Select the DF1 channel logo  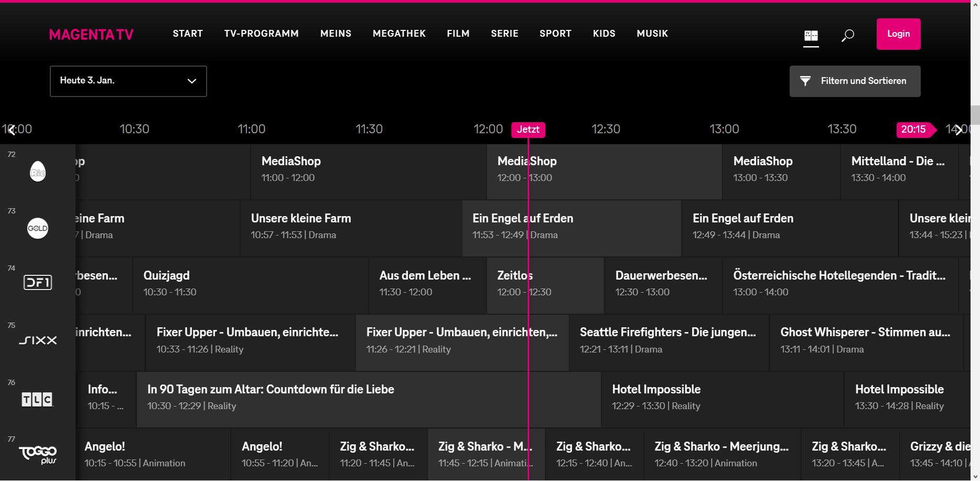click(38, 283)
